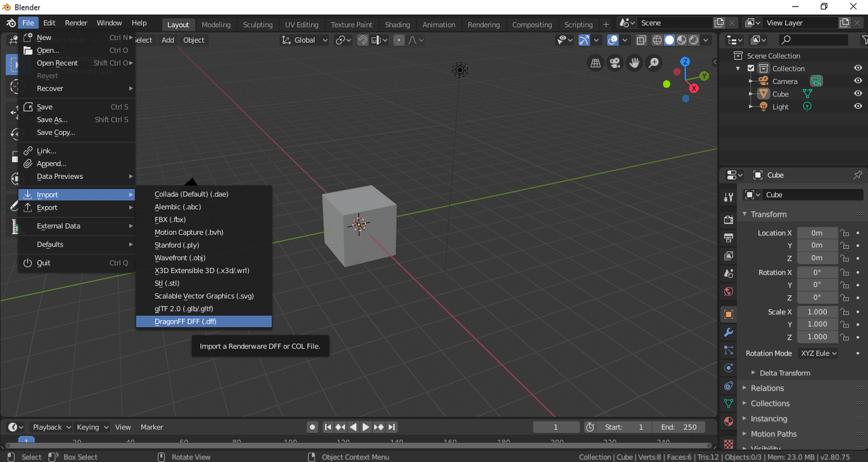
Task: Toggle proportional editing icon
Action: [399, 40]
